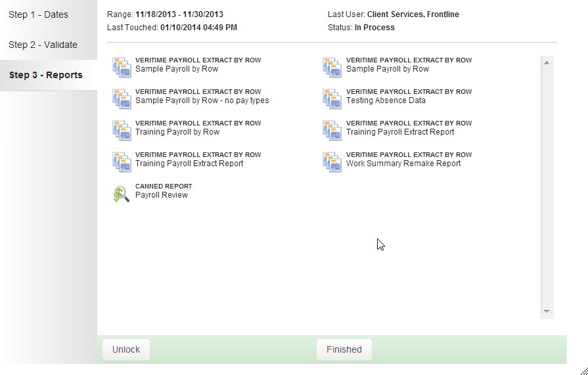
Task: Open left-column Sample Payroll by Row report
Action: pyautogui.click(x=177, y=69)
